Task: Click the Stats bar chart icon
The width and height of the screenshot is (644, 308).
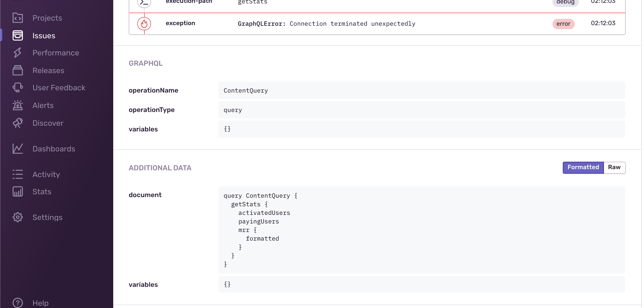Action: coord(18,191)
